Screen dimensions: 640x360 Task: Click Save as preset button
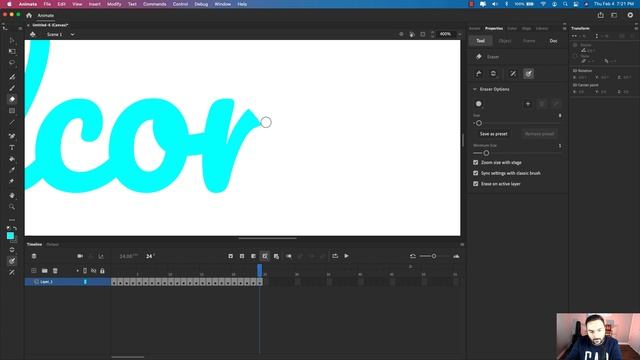coord(493,134)
